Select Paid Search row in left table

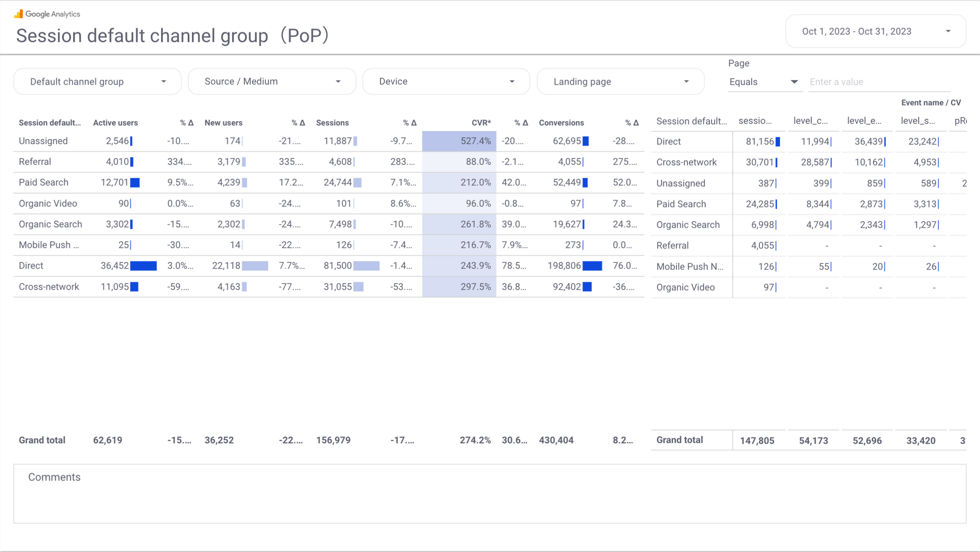[44, 182]
